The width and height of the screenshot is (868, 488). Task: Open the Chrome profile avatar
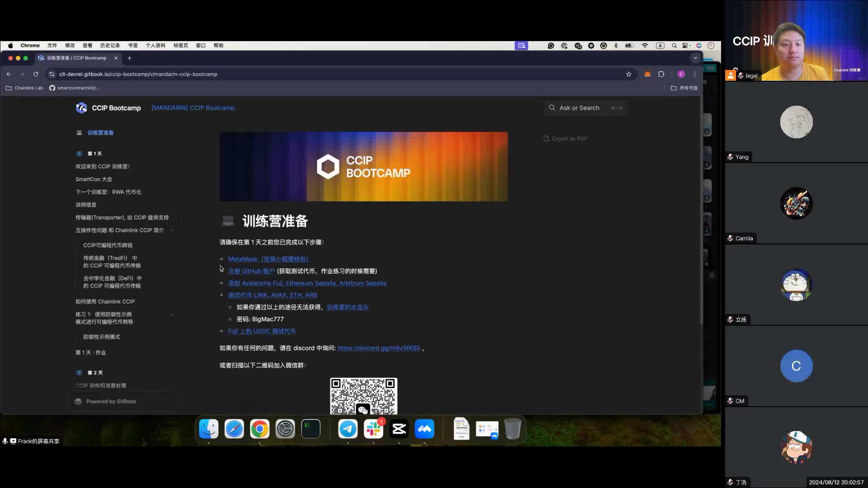(x=681, y=74)
